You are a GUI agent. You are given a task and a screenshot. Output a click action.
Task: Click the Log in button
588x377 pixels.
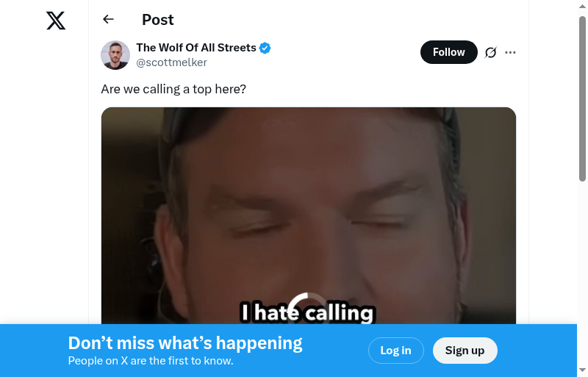(x=395, y=351)
